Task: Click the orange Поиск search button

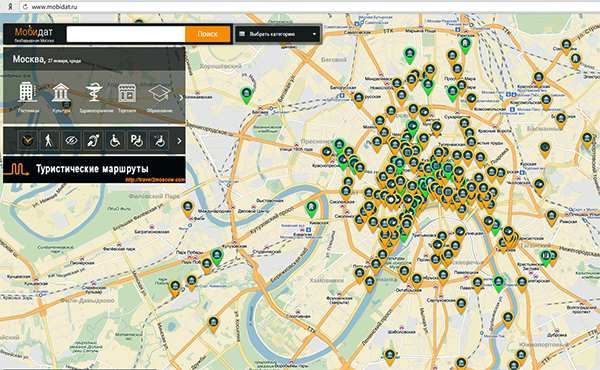Action: click(x=207, y=34)
